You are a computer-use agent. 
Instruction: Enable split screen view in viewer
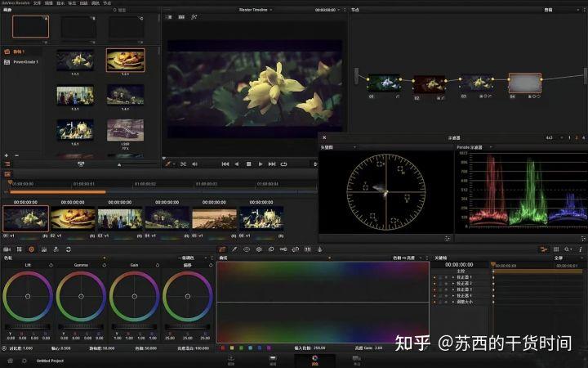(181, 17)
